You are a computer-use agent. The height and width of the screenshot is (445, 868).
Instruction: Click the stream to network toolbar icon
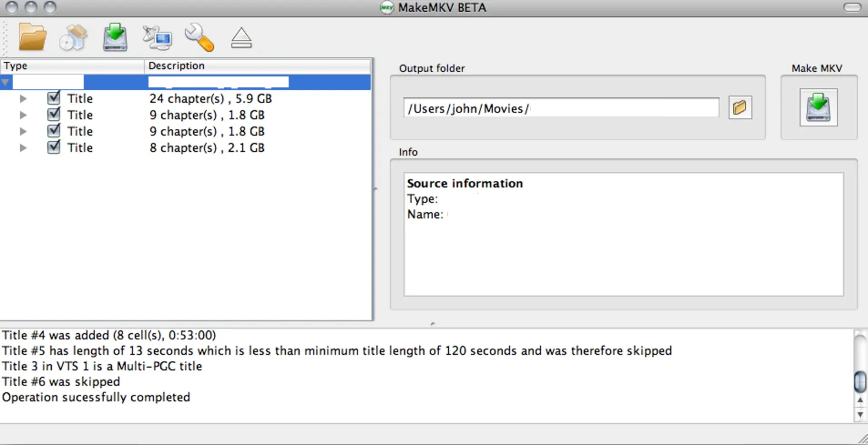click(157, 37)
